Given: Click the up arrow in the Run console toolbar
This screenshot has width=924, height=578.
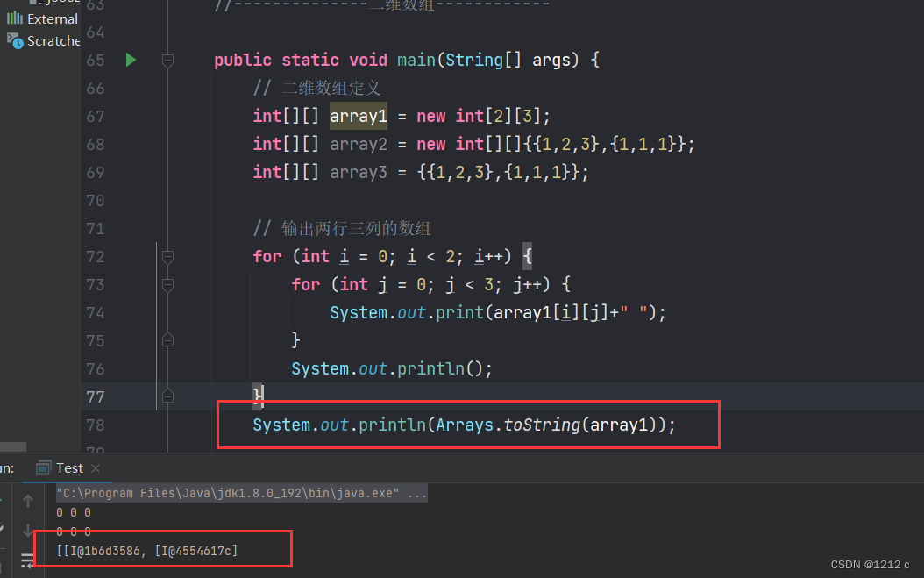Looking at the screenshot, I should [28, 502].
